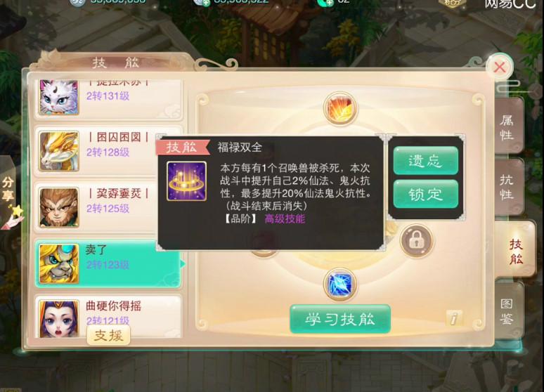Click the 学习技能 learn skill button
This screenshot has width=544, height=392.
coord(340,319)
